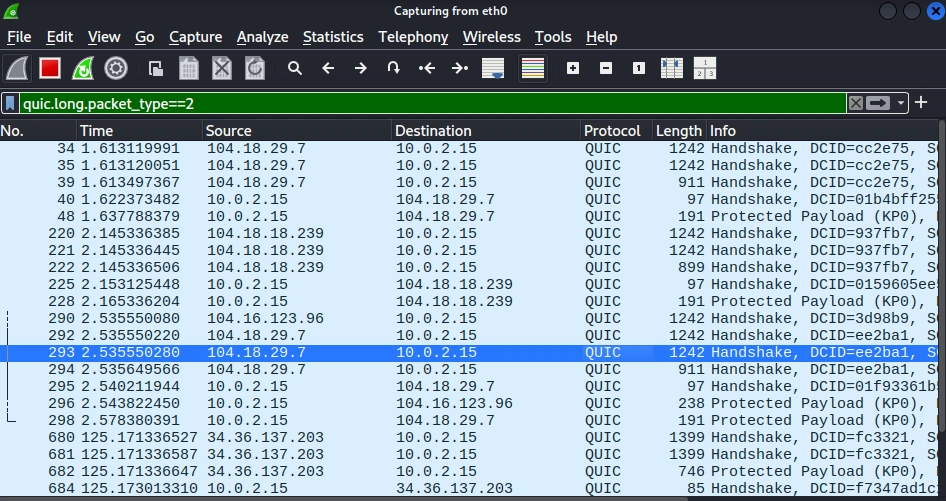Toggle auto-scroll during live capture
This screenshot has width=946, height=501.
pos(493,68)
